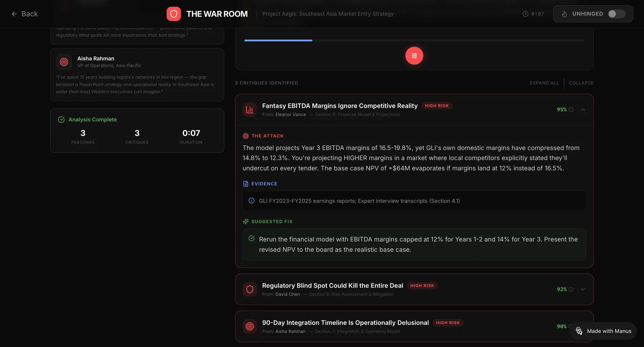Click THE ATTACK target icon
The width and height of the screenshot is (644, 347).
click(x=246, y=136)
